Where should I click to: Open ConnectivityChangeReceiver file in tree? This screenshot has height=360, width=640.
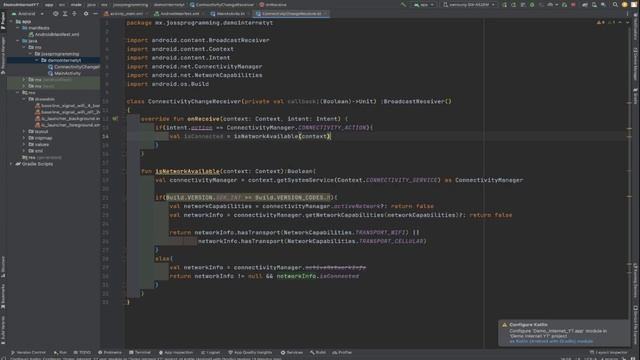click(x=73, y=67)
